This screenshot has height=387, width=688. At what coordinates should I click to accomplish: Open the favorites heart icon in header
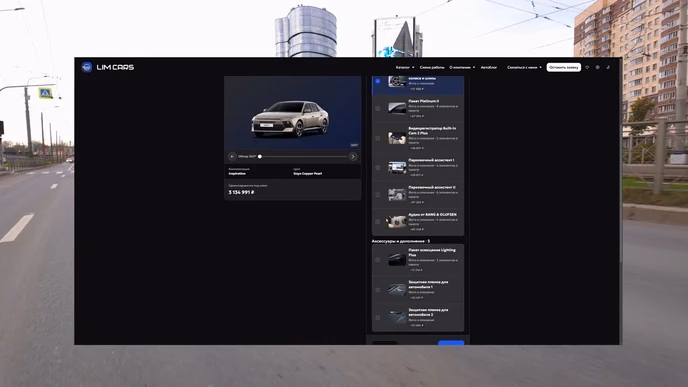[587, 67]
